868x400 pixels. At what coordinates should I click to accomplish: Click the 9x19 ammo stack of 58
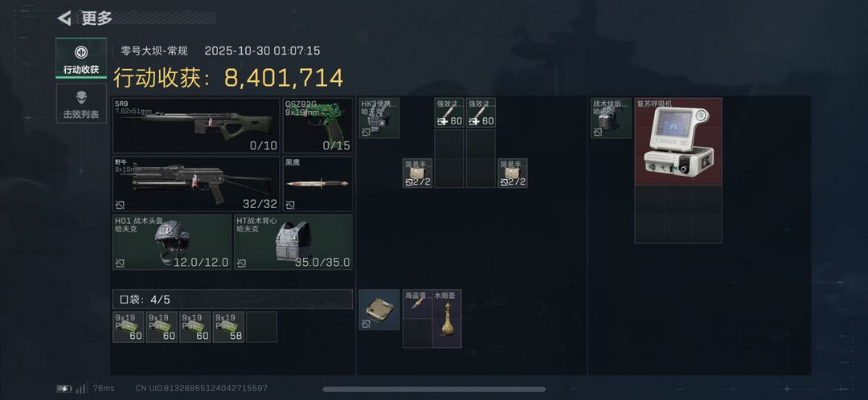tap(228, 327)
